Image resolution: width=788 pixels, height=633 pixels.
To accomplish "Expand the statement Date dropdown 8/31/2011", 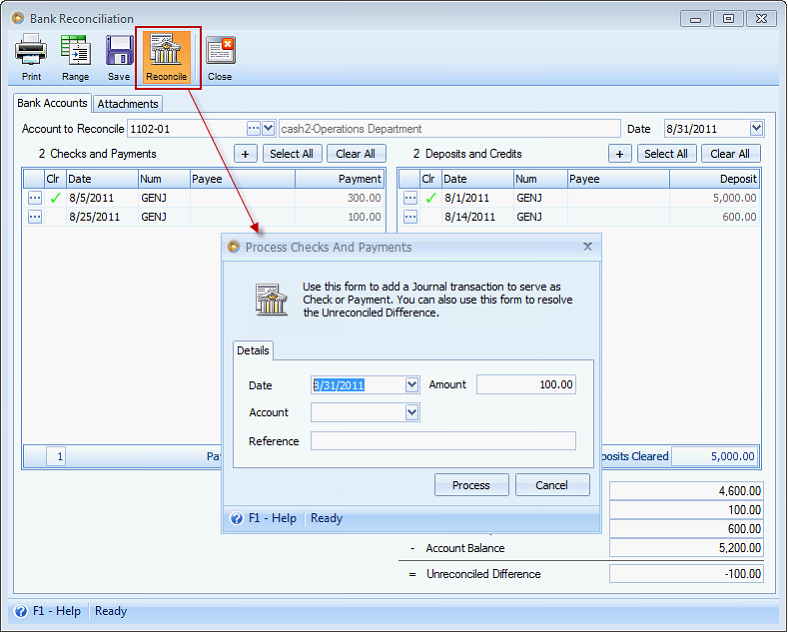I will pyautogui.click(x=756, y=129).
